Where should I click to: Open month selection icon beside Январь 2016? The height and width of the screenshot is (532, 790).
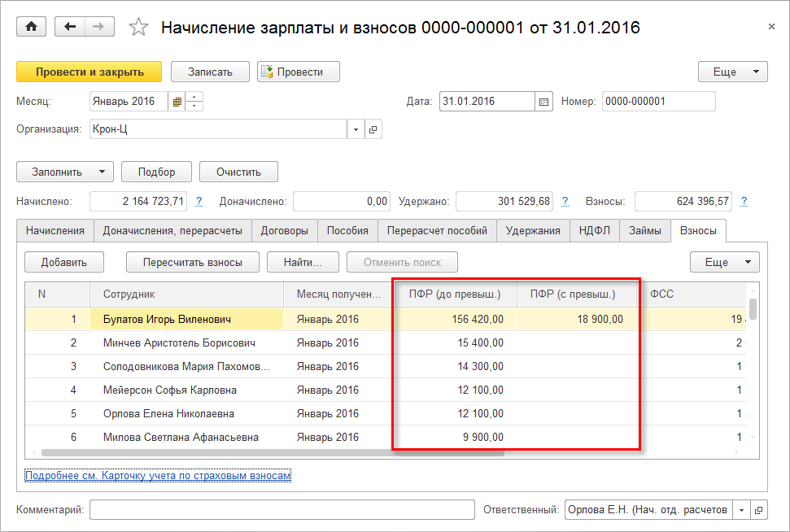tap(177, 102)
